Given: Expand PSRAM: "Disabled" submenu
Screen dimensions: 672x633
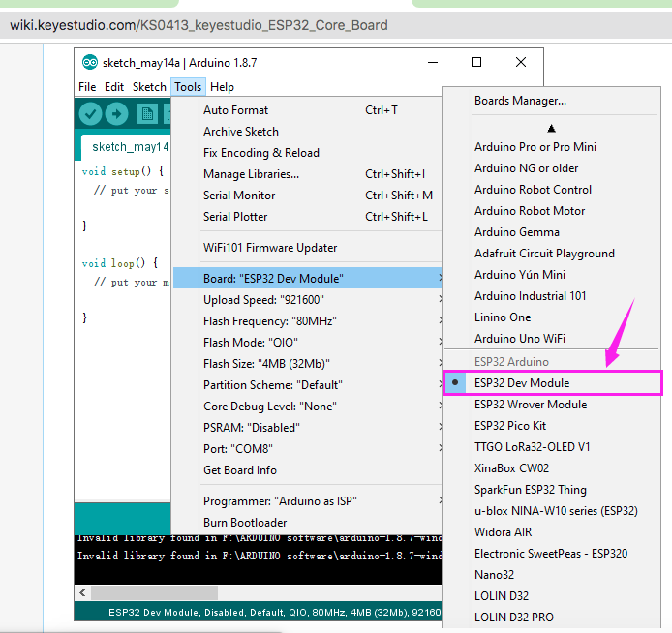Looking at the screenshot, I should [x=307, y=428].
